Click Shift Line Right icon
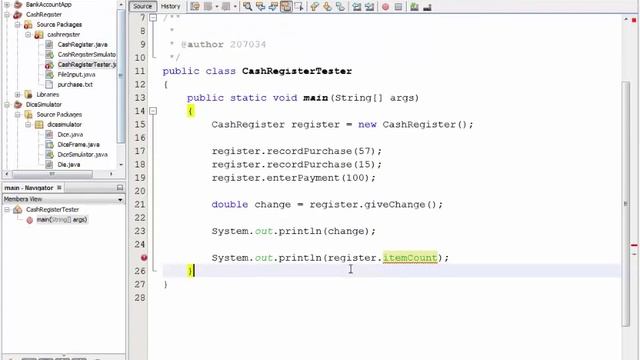Image resolution: width=640 pixels, height=360 pixels. (x=369, y=7)
